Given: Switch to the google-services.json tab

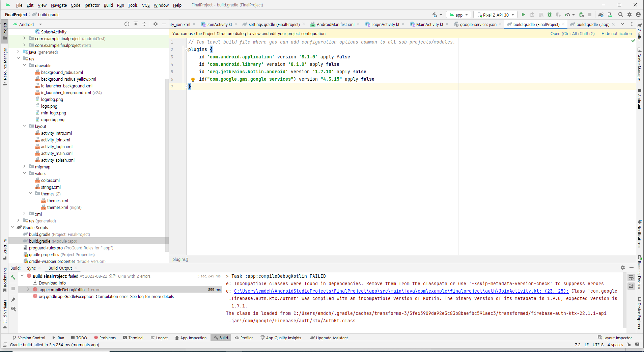Looking at the screenshot, I should [478, 24].
